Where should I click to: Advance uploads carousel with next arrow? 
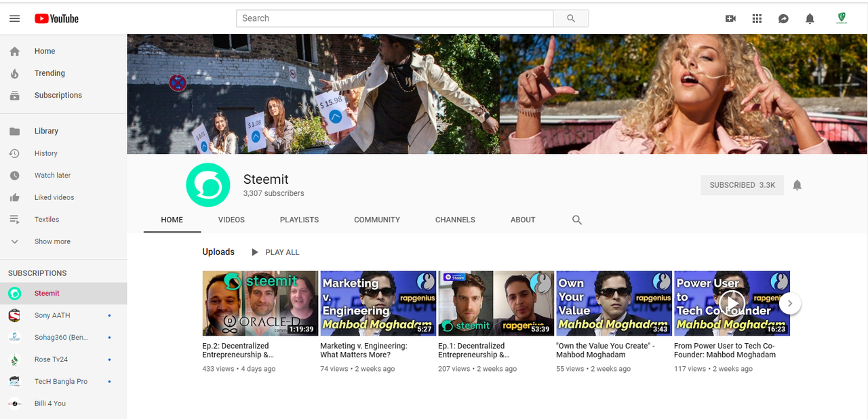click(x=790, y=304)
